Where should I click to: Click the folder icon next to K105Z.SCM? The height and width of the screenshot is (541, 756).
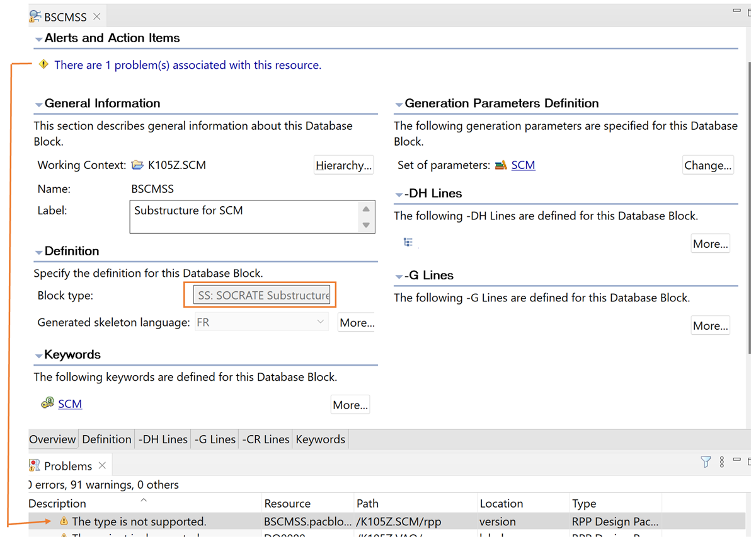click(x=138, y=165)
